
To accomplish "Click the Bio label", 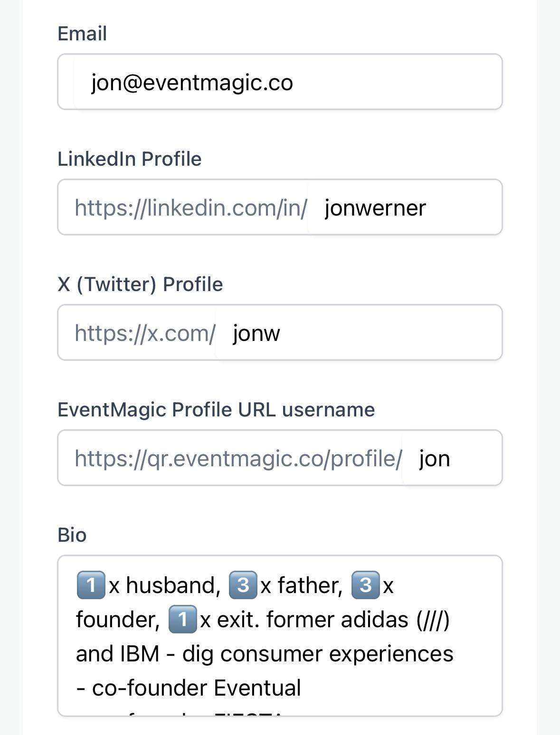I will tap(72, 535).
